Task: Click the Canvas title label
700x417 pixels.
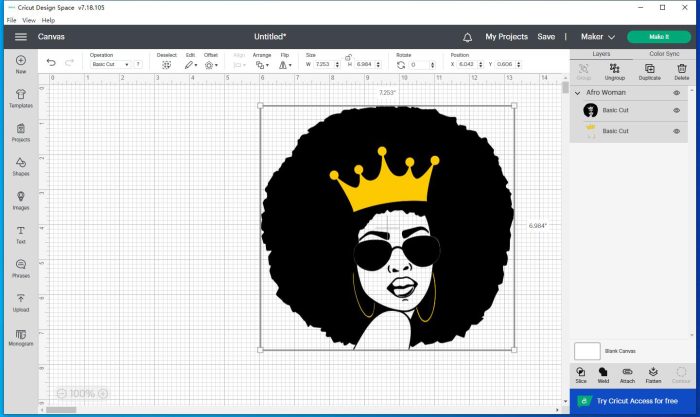Action: [51, 37]
